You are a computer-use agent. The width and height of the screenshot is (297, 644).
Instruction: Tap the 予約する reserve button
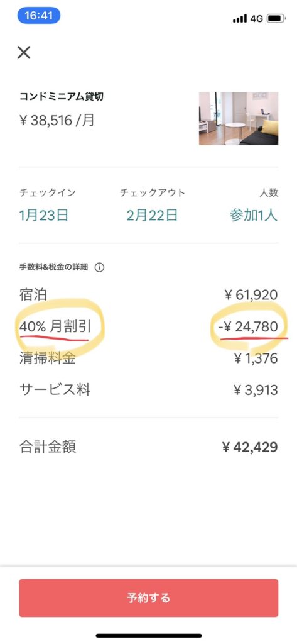click(x=148, y=597)
